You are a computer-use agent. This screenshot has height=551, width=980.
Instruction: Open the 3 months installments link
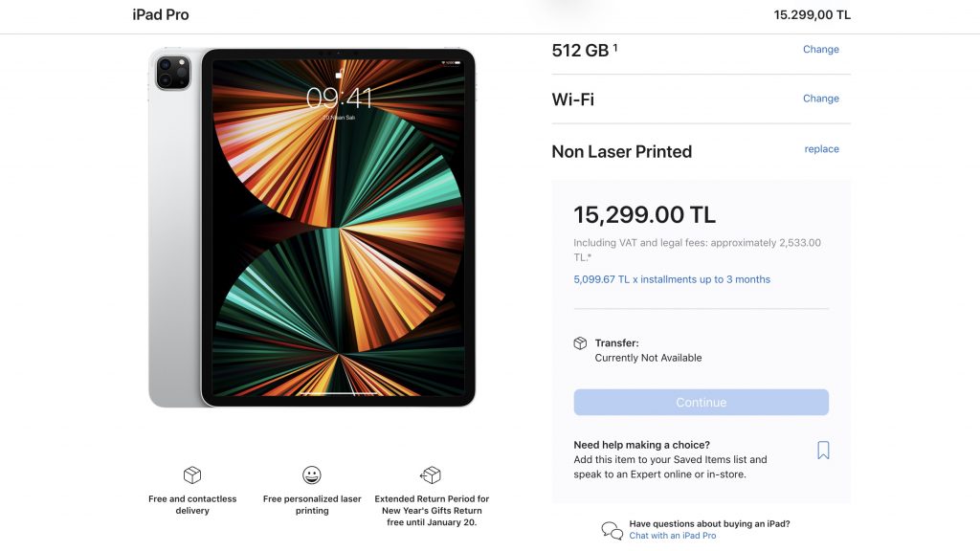[x=672, y=279]
